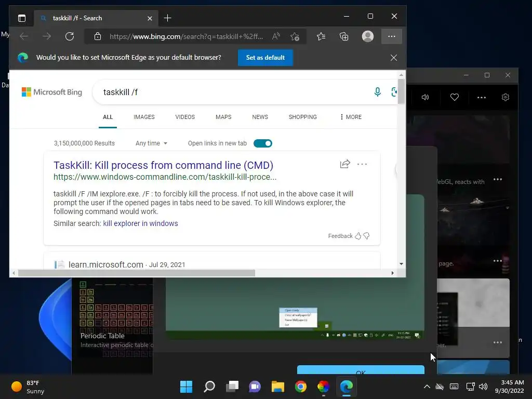This screenshot has width=532, height=399.
Task: Click kill explorer in windows similar search
Action: [x=140, y=223]
